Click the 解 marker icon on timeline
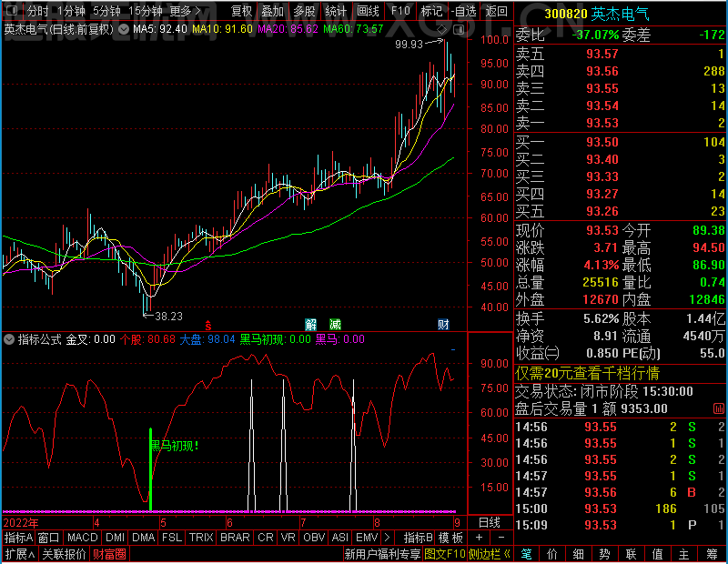Screen dimensions: 728x564 tap(310, 325)
